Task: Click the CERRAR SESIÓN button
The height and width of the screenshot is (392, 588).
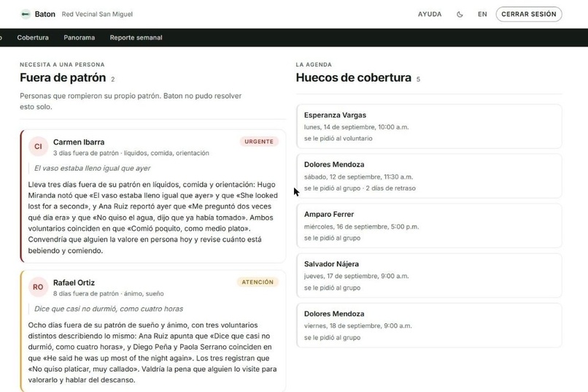Action: pyautogui.click(x=529, y=15)
